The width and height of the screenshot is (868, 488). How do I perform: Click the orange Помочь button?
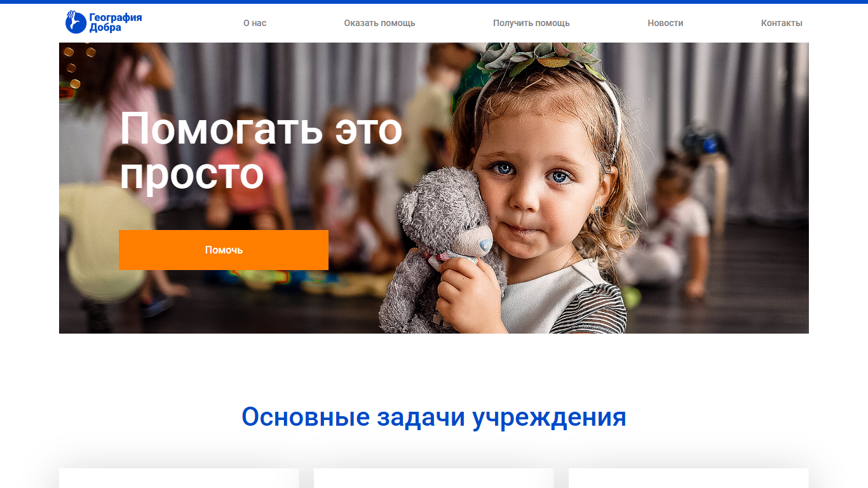tap(224, 250)
